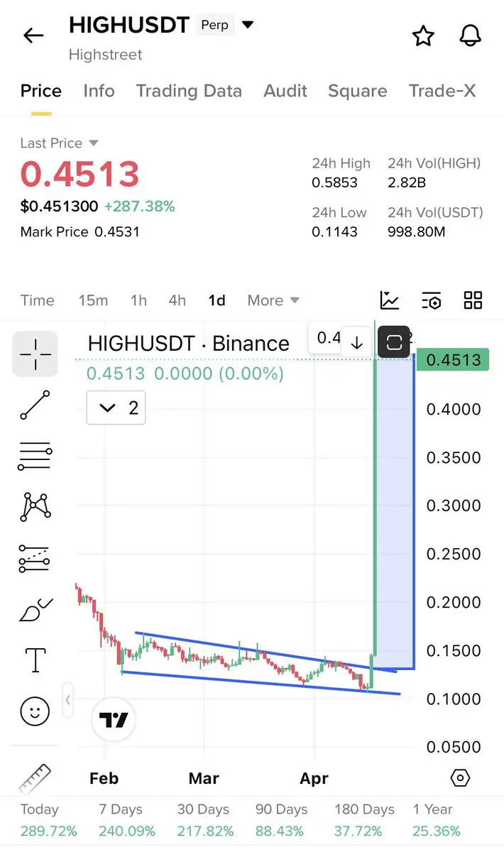This screenshot has height=852, width=504.
Task: Open the Trade-X tab
Action: pos(442,91)
